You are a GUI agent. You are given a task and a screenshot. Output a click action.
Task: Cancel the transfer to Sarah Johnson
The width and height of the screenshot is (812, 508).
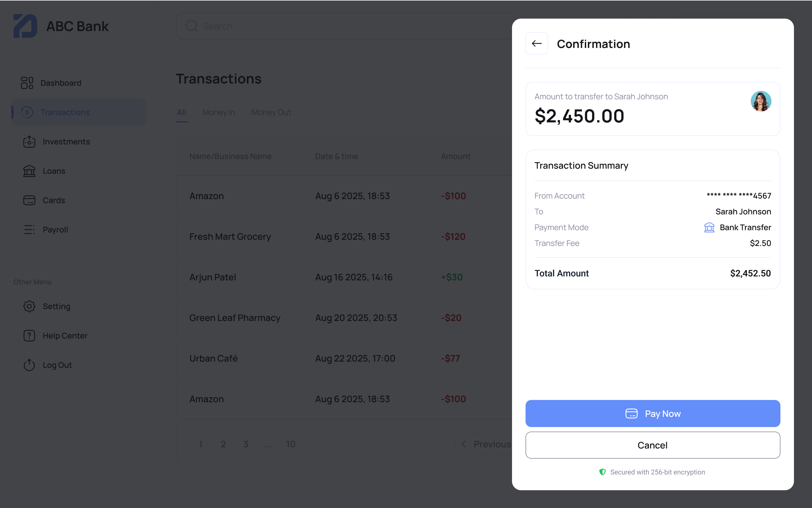click(652, 445)
